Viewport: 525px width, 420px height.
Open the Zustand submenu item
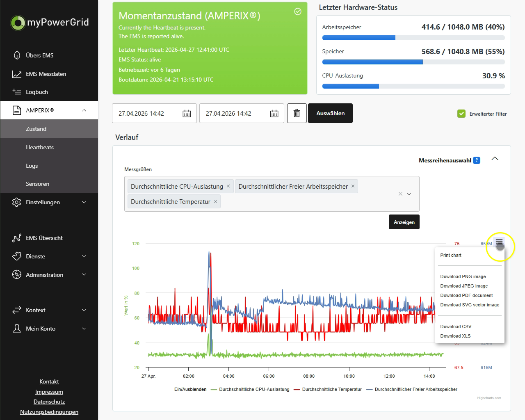(49, 129)
